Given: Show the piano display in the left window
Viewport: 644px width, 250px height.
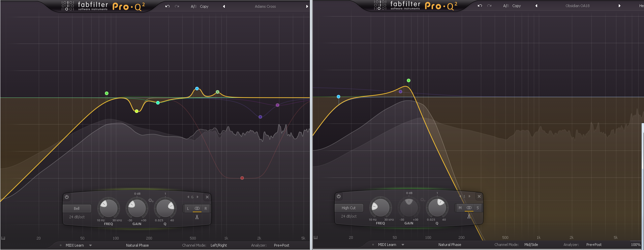Looking at the screenshot, I should (x=3, y=238).
